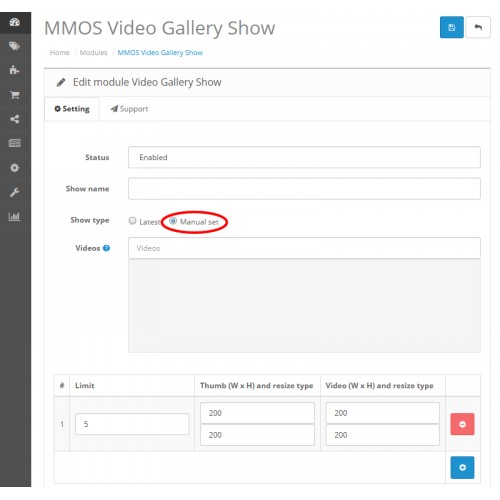Select the Latest show type radio

133,221
